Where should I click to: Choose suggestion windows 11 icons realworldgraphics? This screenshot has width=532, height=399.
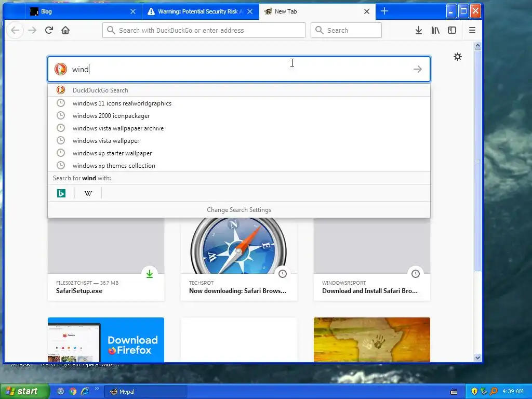239,103
